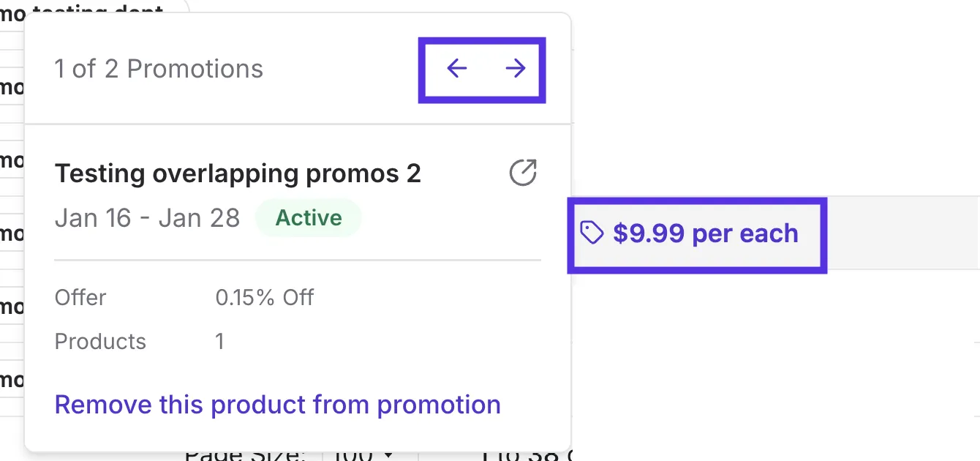Open promotion details via external link icon
This screenshot has width=980, height=461.
[523, 173]
